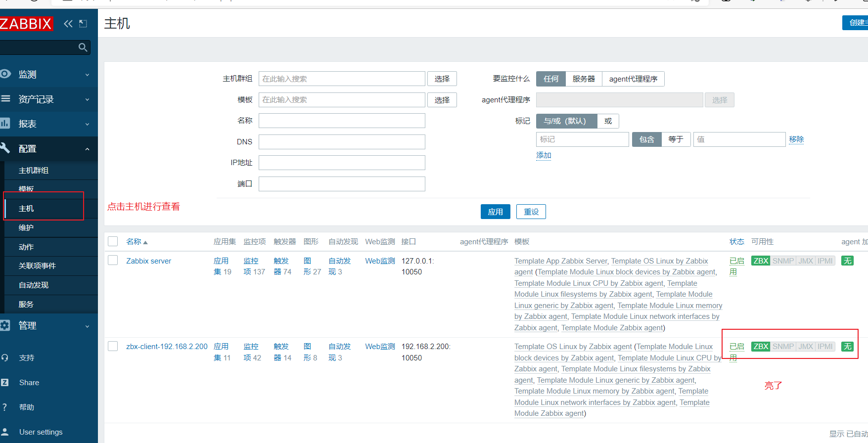Open zbx-client-192.168.2.200 host link
868x443 pixels.
167,346
